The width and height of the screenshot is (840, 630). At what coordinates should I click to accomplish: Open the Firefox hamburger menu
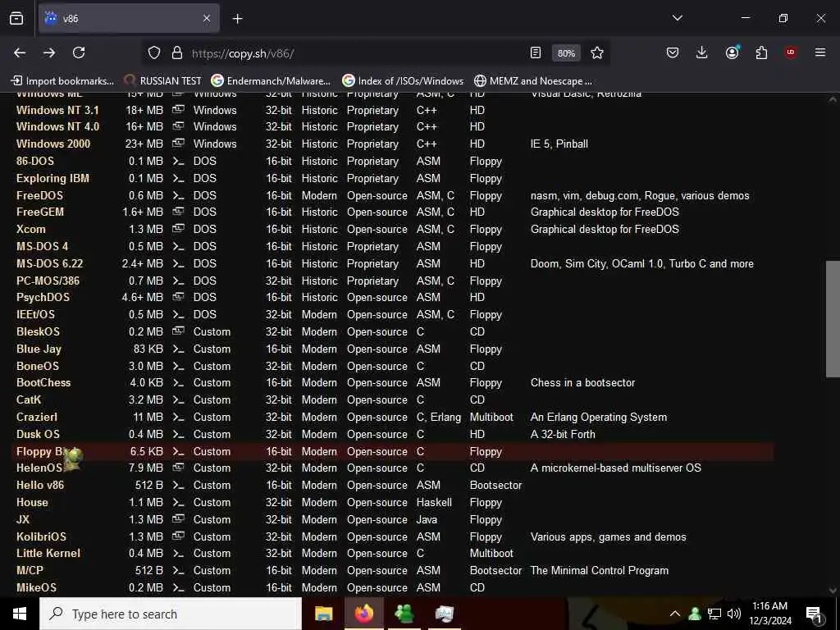coord(820,52)
